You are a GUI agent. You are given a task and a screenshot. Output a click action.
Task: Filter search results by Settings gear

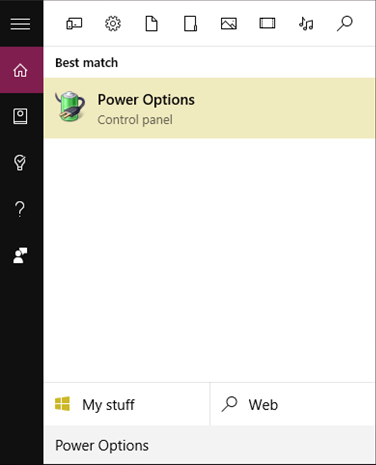click(x=113, y=24)
